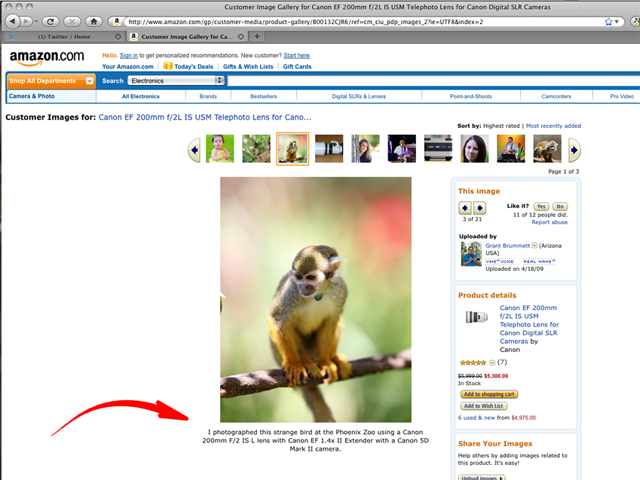
Task: Sort images by Most recently added
Action: [x=553, y=126]
